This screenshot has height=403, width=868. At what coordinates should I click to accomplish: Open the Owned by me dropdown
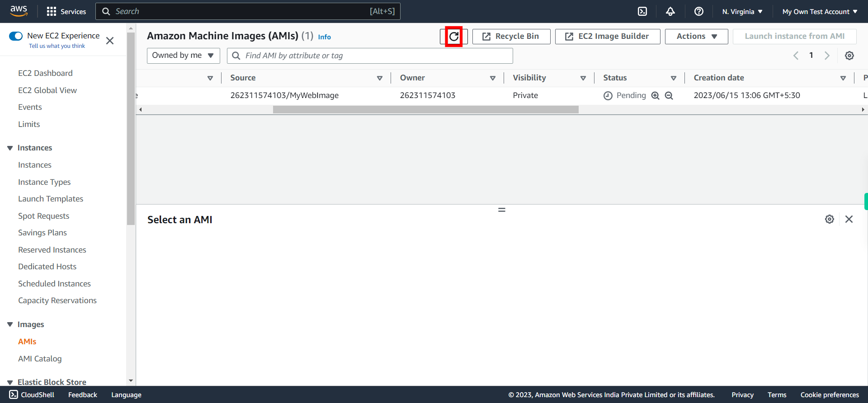coord(184,56)
